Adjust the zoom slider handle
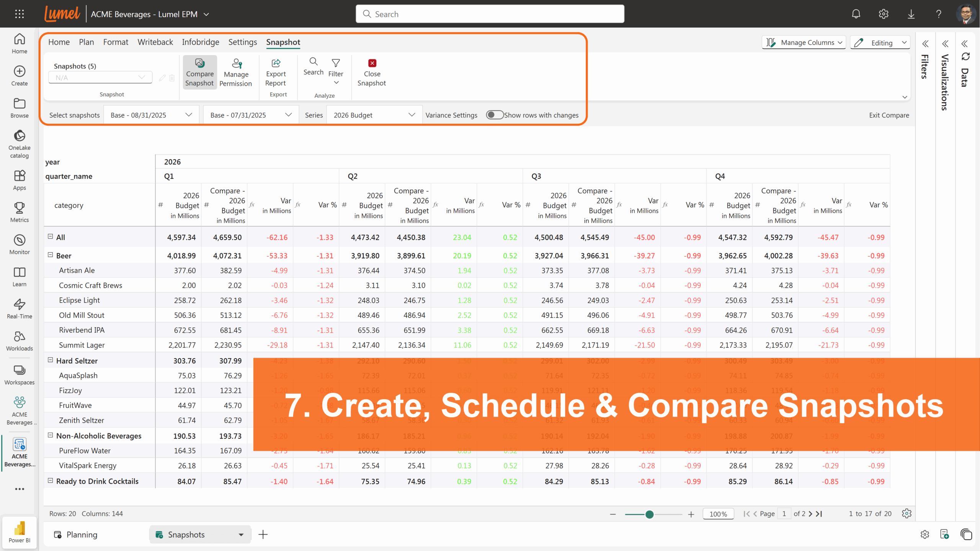This screenshot has width=980, height=551. (x=649, y=514)
